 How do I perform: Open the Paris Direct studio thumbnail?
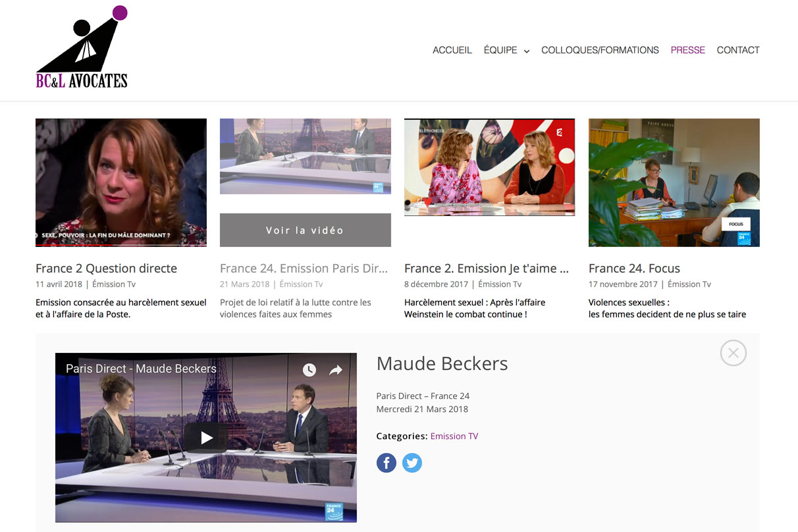coord(306,156)
